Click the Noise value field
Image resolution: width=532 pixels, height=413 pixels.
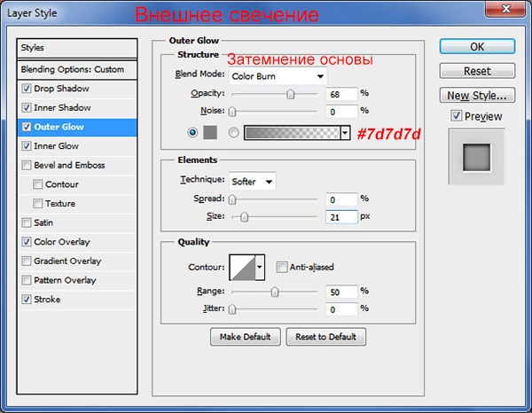tap(341, 112)
